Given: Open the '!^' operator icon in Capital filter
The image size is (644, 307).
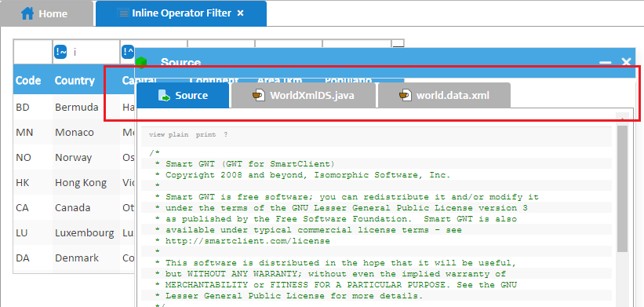Looking at the screenshot, I should coord(128,52).
